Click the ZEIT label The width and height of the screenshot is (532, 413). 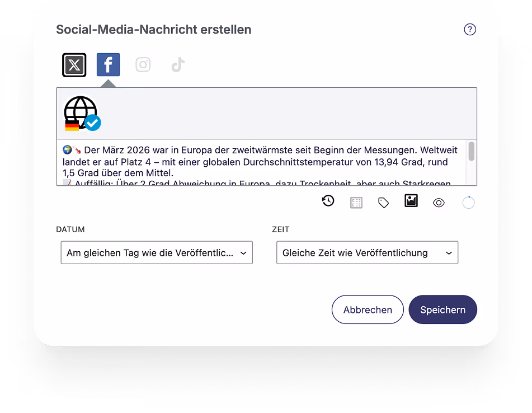281,229
